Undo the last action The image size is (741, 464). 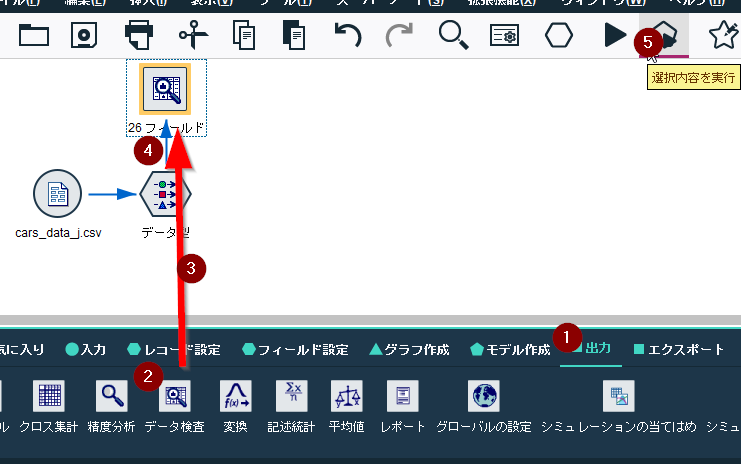(x=348, y=35)
